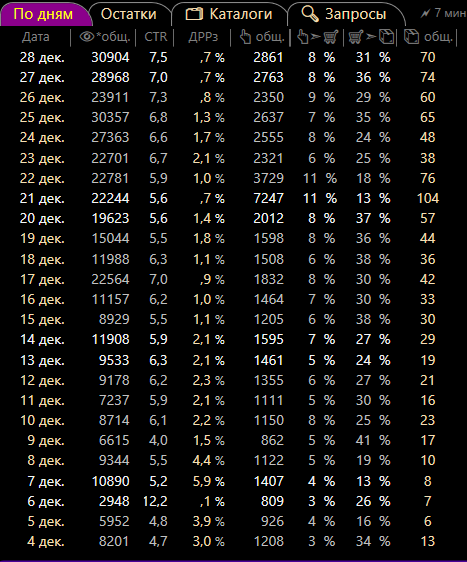Image resolution: width=467 pixels, height=562 pixels.
Task: Select the 12 дек. date
Action: coord(42,381)
